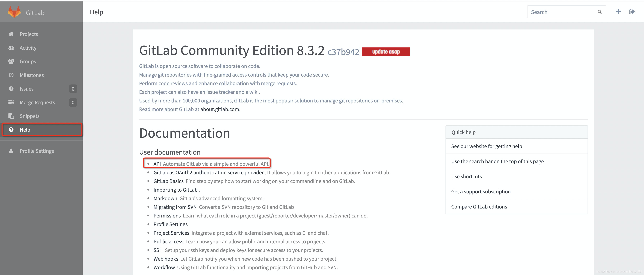Click the update asap version badge

tap(386, 52)
